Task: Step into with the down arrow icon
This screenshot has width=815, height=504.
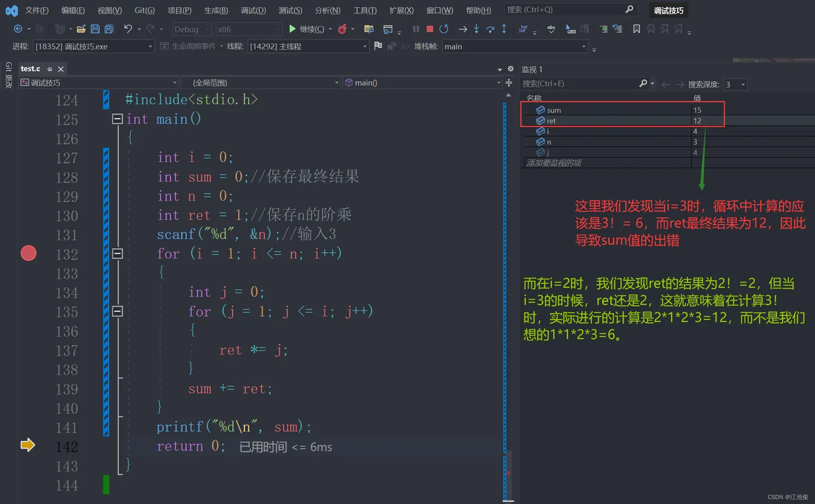Action: (476, 29)
